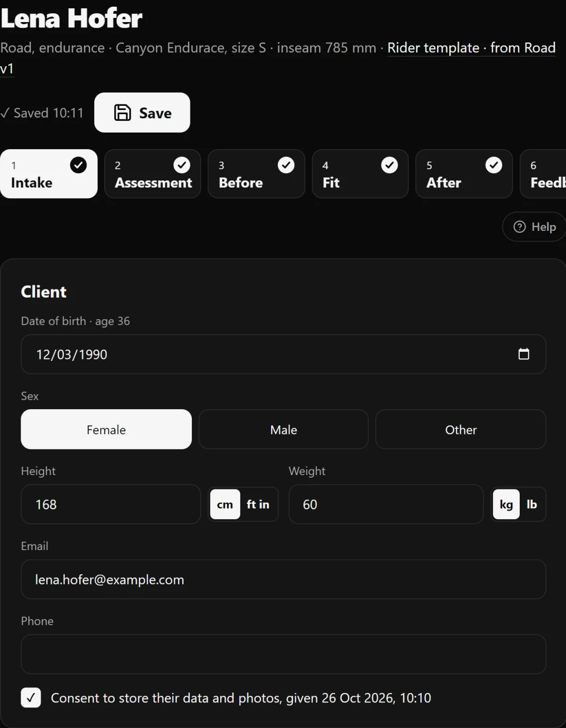Switch weight unit to lb
566x728 pixels.
pos(532,504)
